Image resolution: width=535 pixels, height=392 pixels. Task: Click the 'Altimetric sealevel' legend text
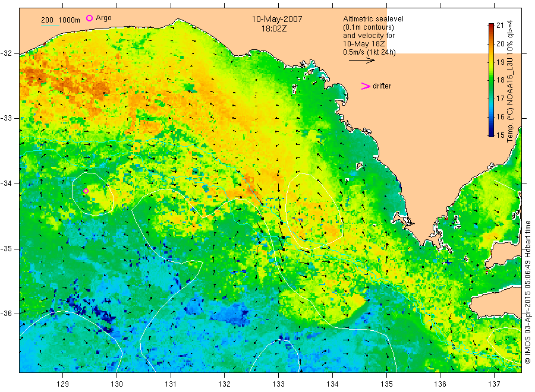pyautogui.click(x=373, y=19)
